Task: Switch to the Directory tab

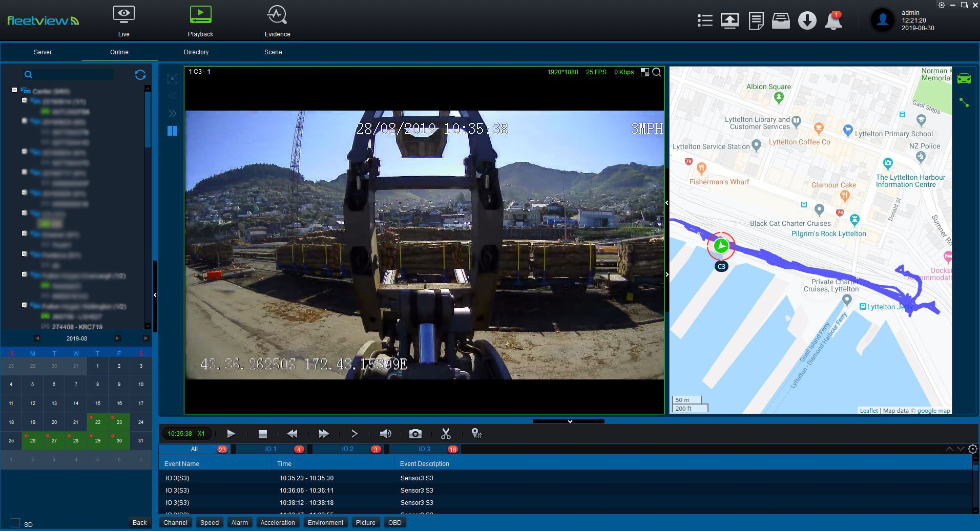Action: [196, 52]
